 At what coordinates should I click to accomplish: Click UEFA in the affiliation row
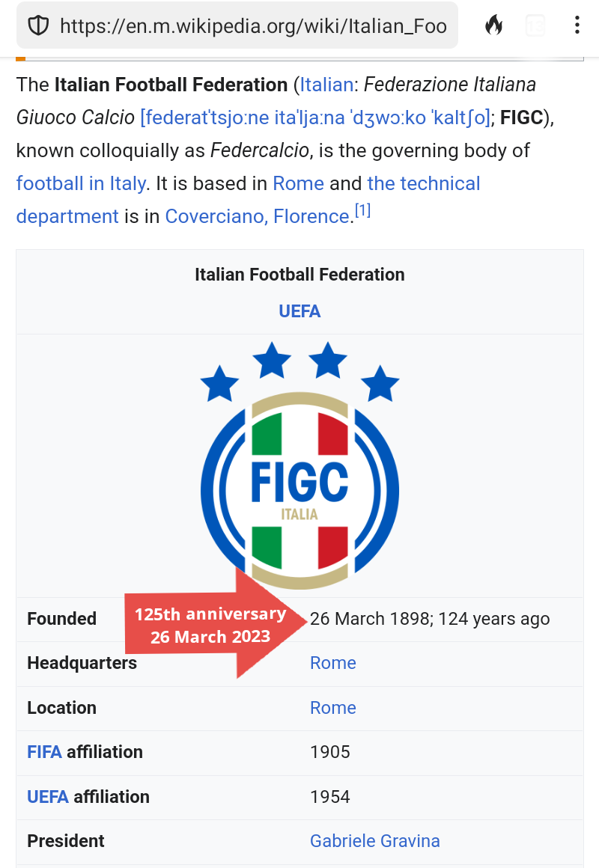(x=47, y=797)
